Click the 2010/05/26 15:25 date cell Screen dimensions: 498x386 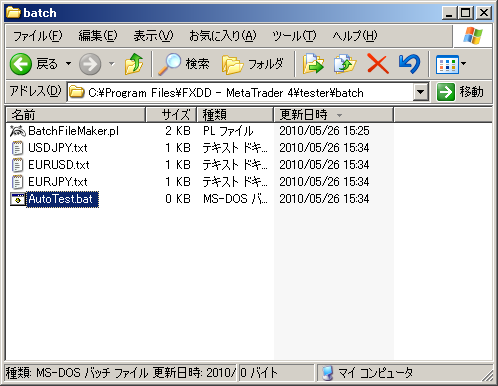(324, 131)
